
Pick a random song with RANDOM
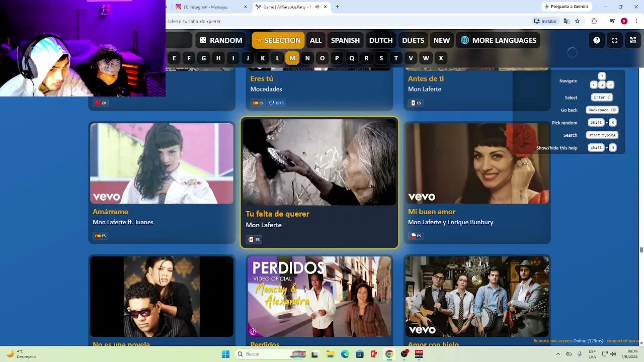click(x=221, y=40)
